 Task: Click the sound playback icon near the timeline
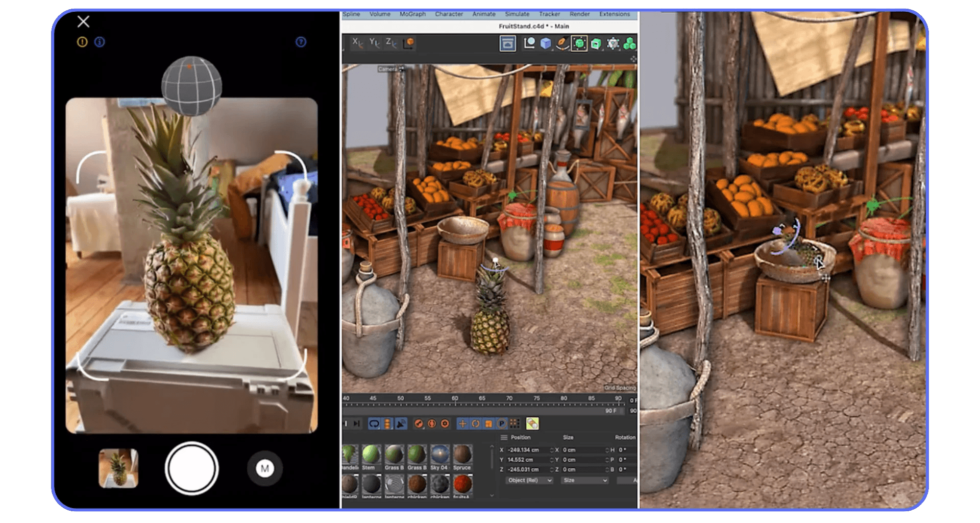400,423
